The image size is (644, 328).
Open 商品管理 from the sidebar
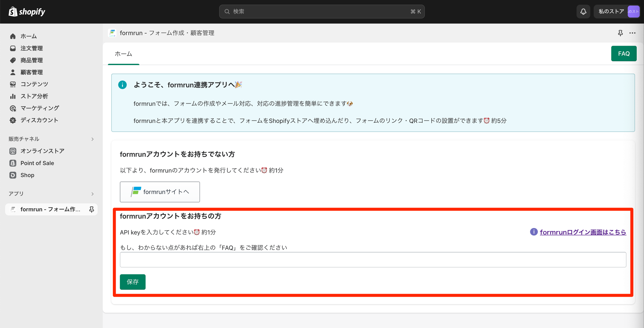pos(31,60)
